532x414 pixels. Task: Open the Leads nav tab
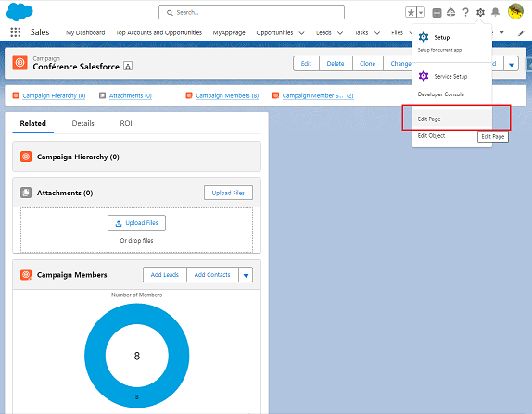323,32
